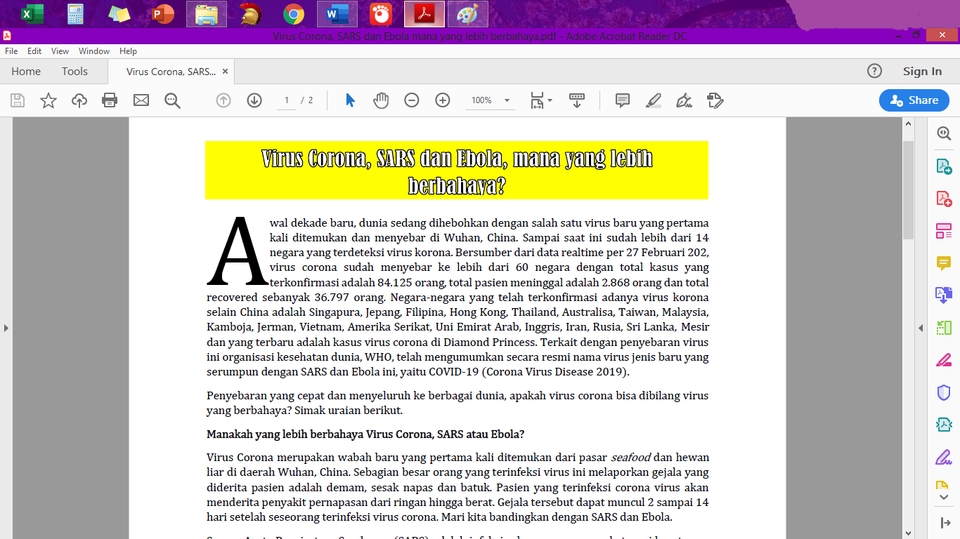Go to next page arrow
960x539 pixels.
point(254,100)
